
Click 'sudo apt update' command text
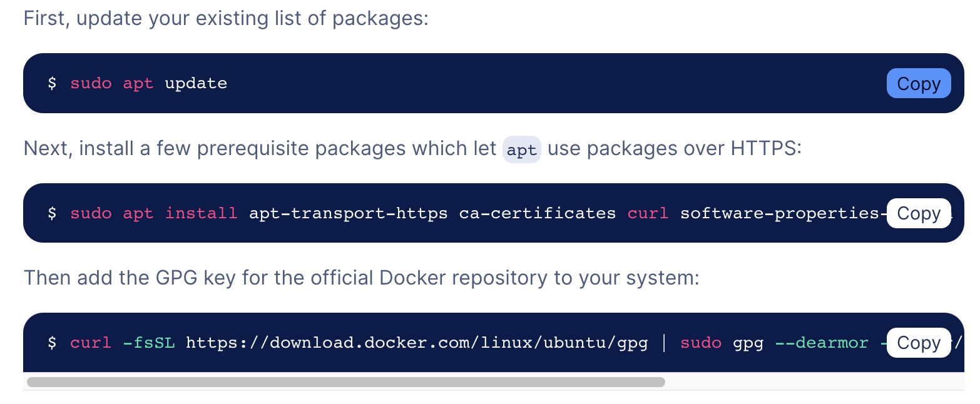click(x=148, y=83)
